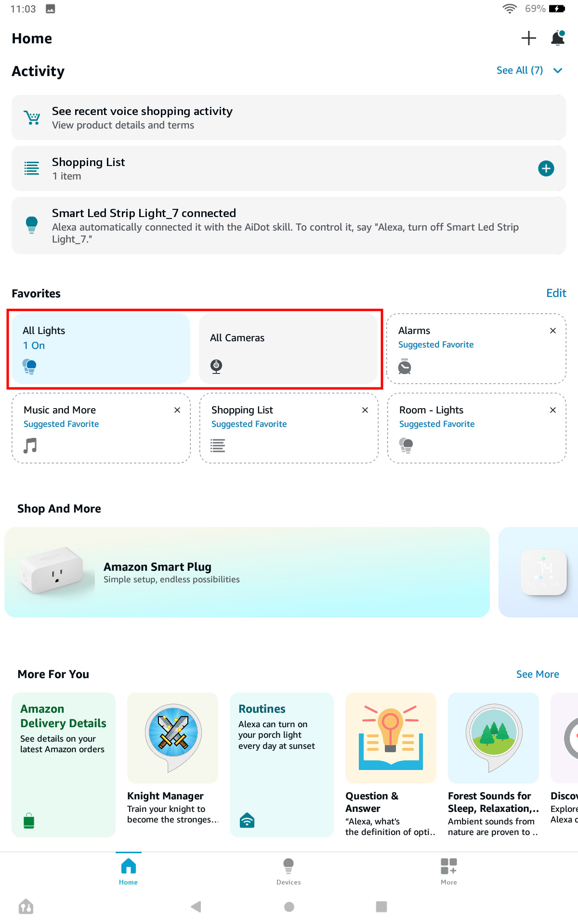Toggle the All Lights favorite tile
The width and height of the screenshot is (578, 924).
[x=101, y=348]
